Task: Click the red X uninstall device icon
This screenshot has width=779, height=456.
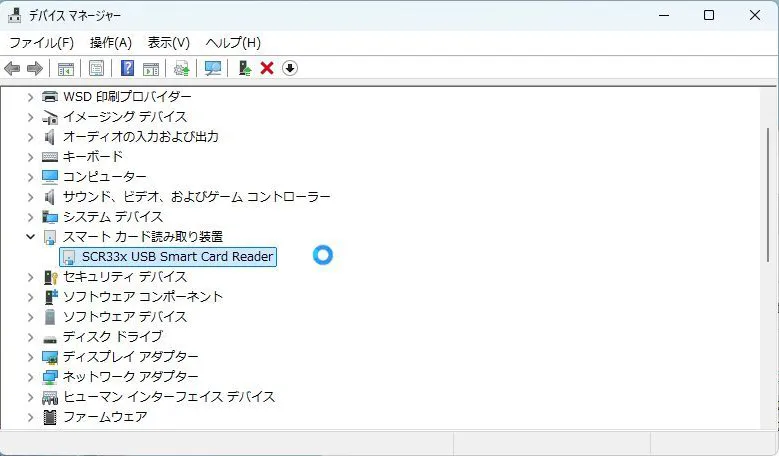Action: [x=267, y=68]
